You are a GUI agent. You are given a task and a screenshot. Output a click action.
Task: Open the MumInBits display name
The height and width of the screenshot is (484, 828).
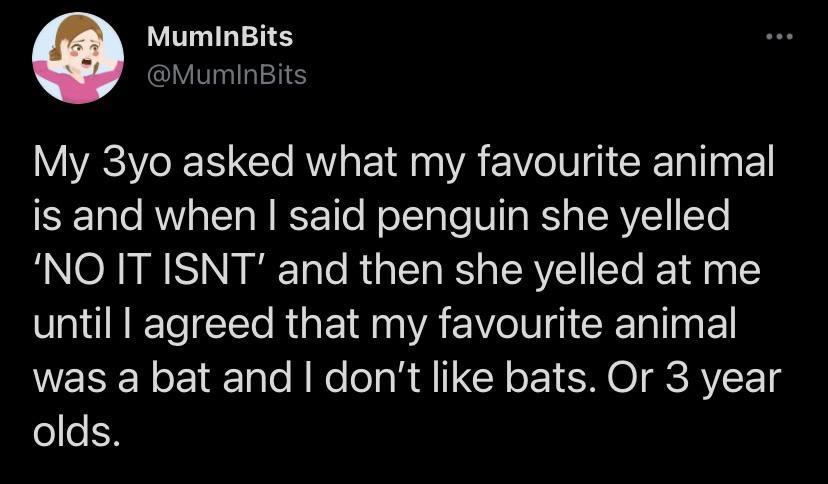click(219, 38)
